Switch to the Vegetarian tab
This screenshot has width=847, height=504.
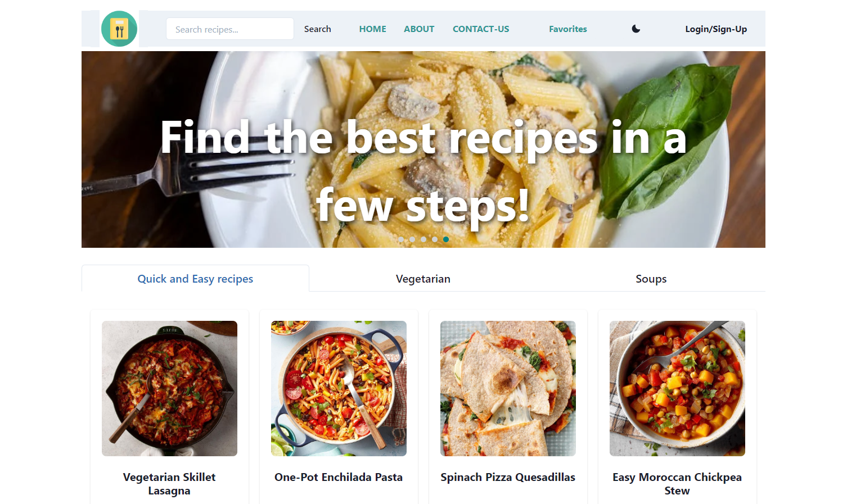[x=423, y=279]
